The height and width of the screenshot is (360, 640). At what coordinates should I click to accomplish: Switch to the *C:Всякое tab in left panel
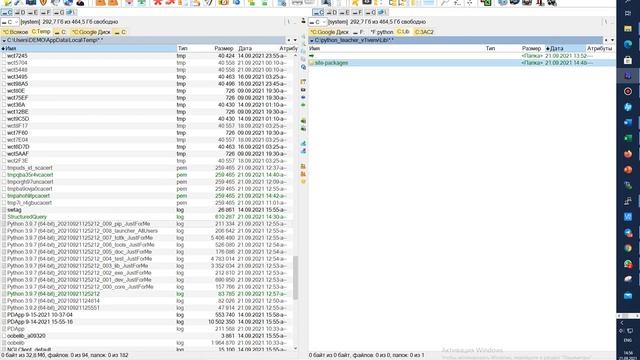[15, 32]
